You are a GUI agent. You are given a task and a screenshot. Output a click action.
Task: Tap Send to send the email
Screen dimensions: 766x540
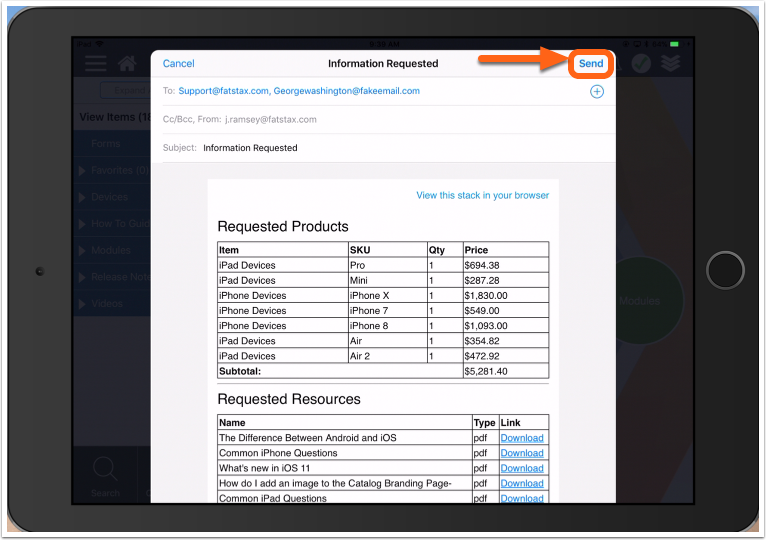(591, 64)
